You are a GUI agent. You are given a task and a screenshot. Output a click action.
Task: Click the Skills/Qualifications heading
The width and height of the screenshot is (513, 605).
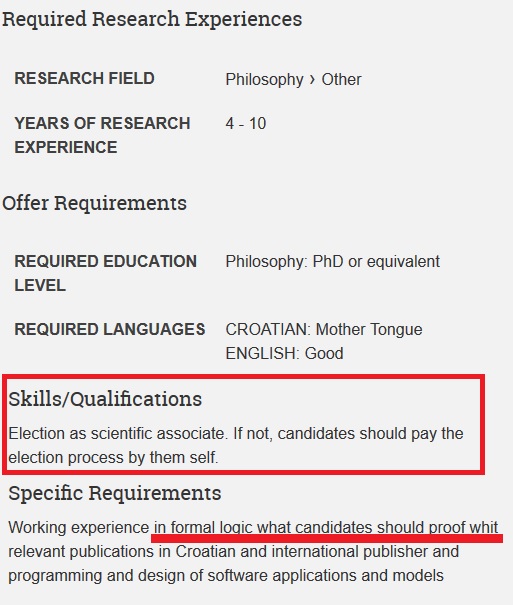pyautogui.click(x=105, y=399)
